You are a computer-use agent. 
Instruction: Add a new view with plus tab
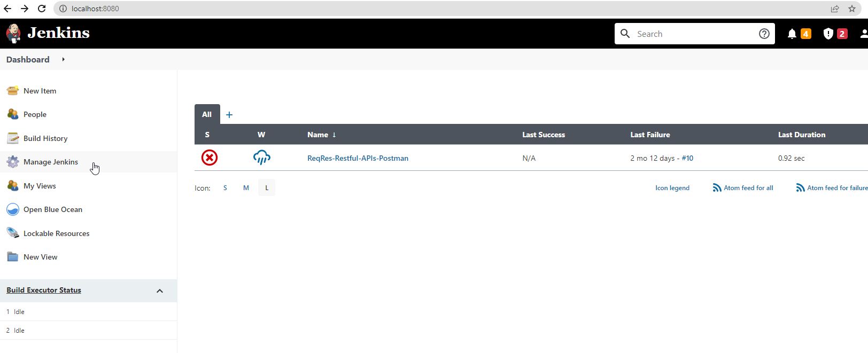tap(229, 115)
